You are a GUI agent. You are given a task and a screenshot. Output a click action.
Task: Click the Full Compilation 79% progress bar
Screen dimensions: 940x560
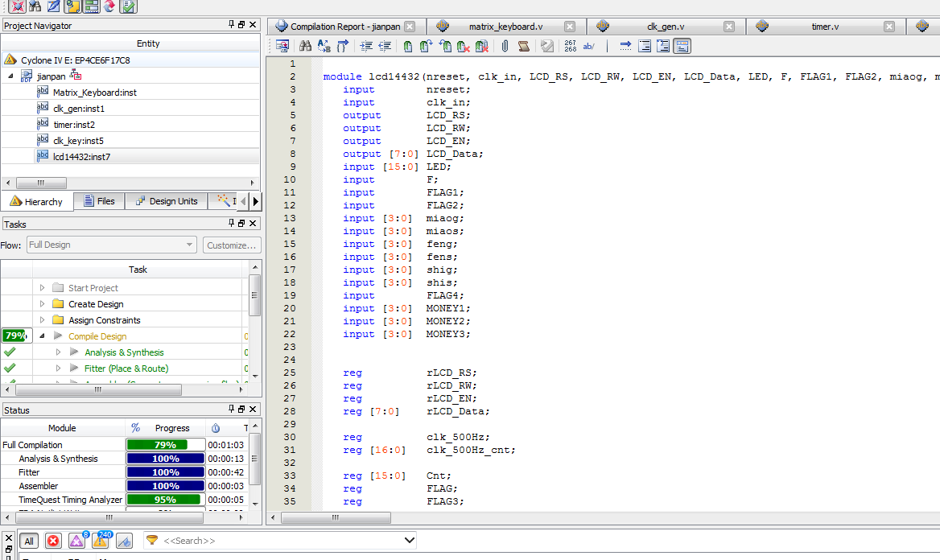click(165, 445)
